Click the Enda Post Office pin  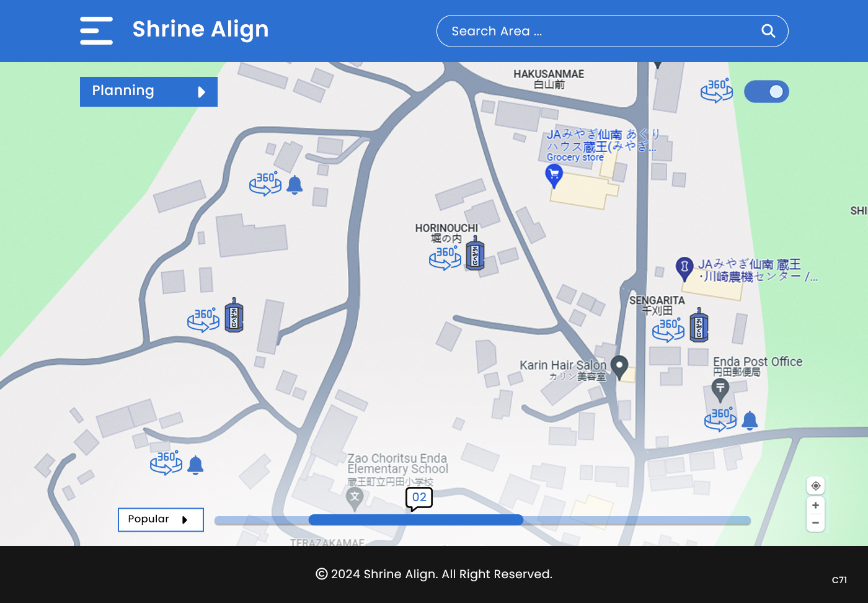point(720,391)
